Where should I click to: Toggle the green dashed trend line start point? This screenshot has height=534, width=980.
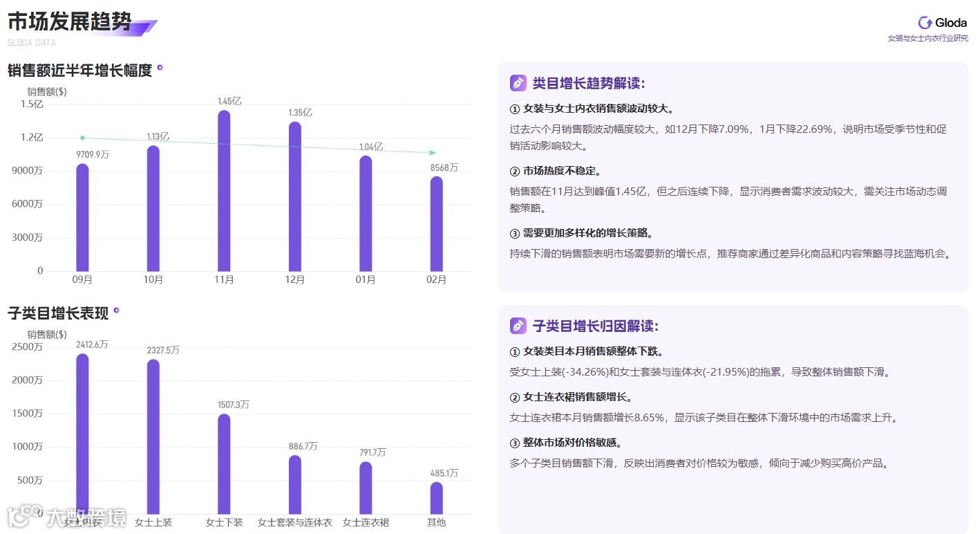(83, 138)
